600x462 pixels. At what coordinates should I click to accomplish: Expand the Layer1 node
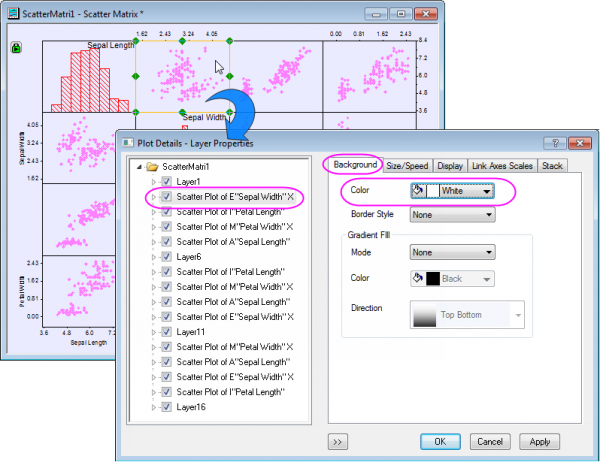154,182
